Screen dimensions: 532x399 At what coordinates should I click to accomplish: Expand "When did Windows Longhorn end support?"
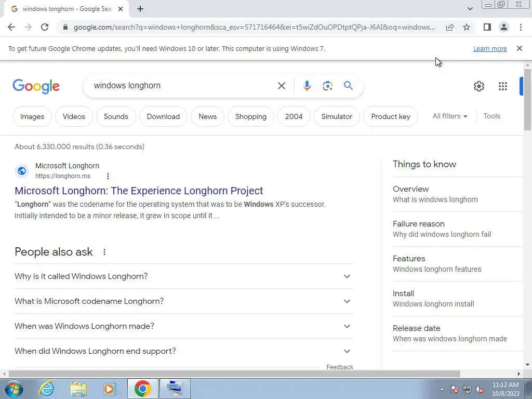point(184,351)
